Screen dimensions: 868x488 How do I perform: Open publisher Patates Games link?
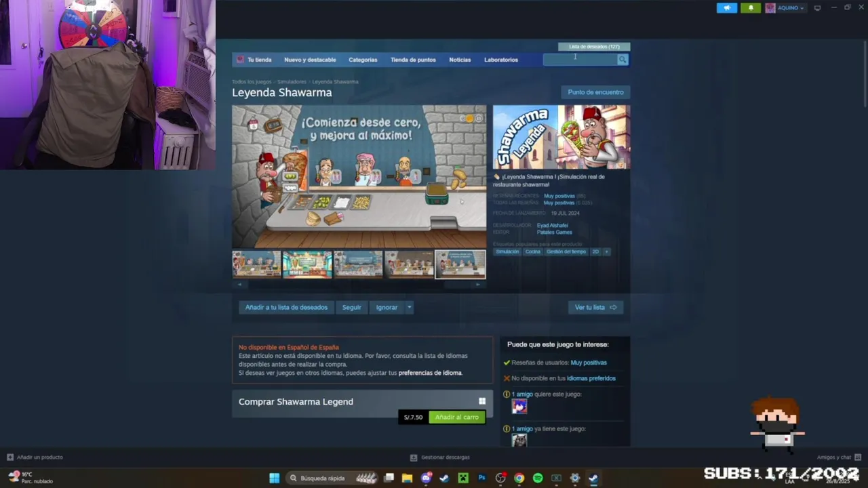(555, 232)
